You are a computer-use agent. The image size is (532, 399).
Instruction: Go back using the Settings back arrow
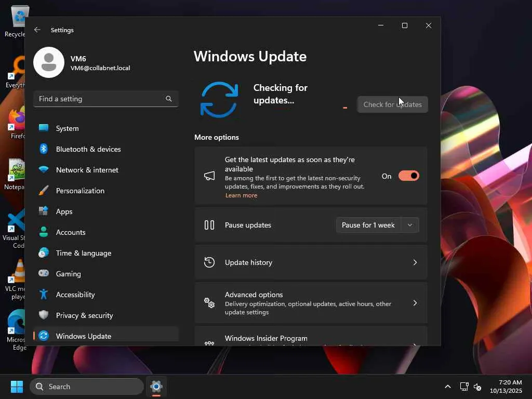pyautogui.click(x=37, y=30)
